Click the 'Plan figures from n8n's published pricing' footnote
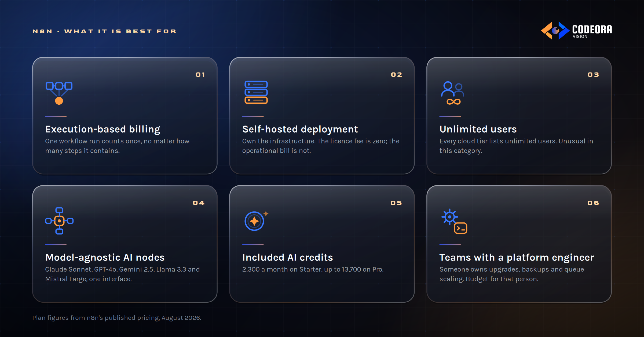The image size is (644, 337). click(117, 318)
